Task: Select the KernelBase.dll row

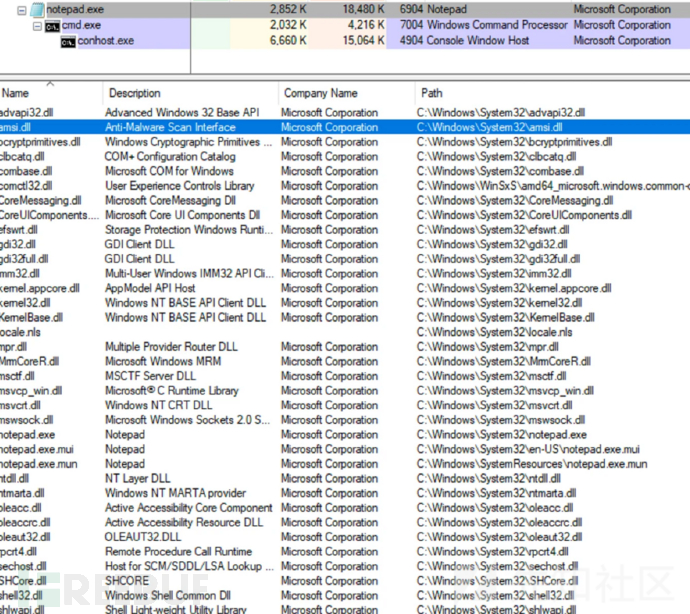Action: pyautogui.click(x=345, y=317)
